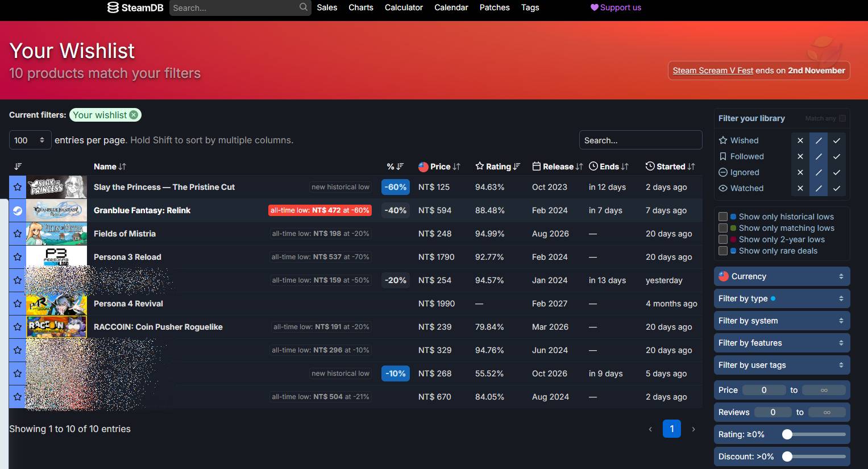Click Support us link
Screen dimensions: 868x469
[x=616, y=7]
